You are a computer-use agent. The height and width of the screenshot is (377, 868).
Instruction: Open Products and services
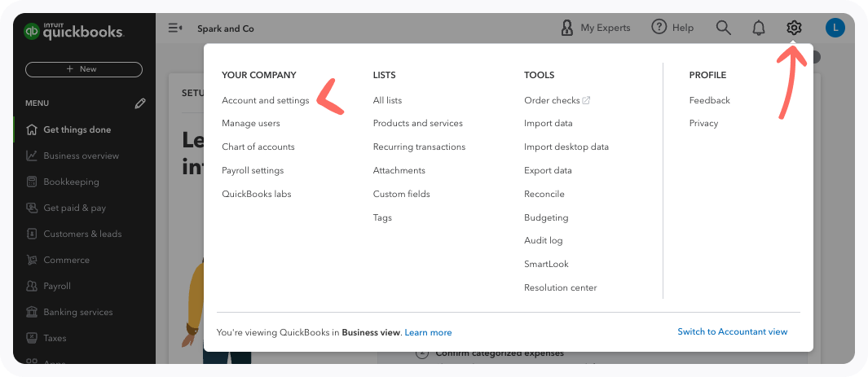(418, 123)
